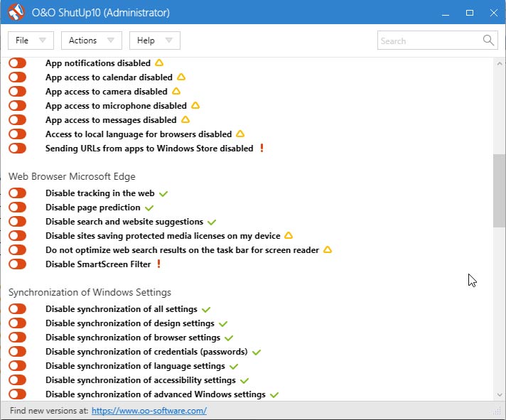Toggle the Disable synchronization of credentials switch
The width and height of the screenshot is (506, 420).
pyautogui.click(x=18, y=351)
